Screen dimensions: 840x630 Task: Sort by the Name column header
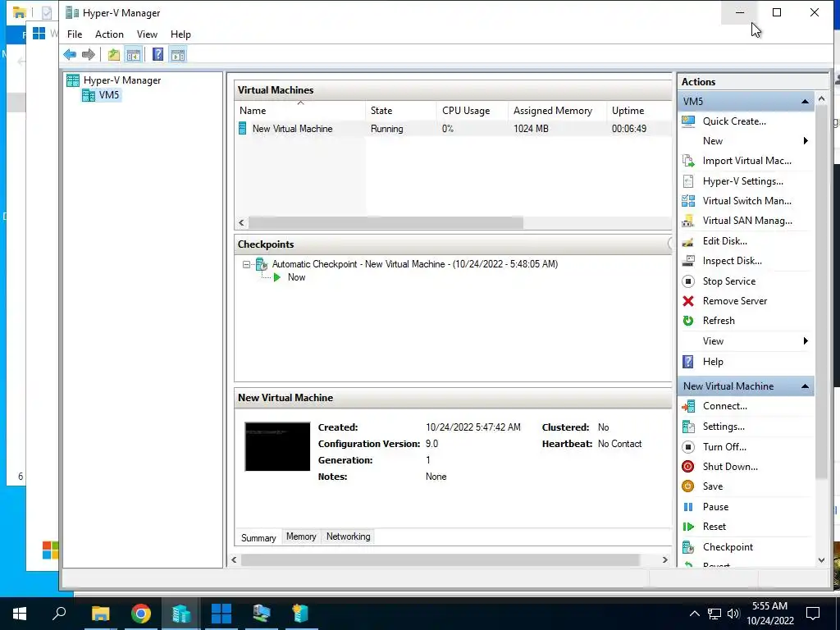click(x=300, y=111)
